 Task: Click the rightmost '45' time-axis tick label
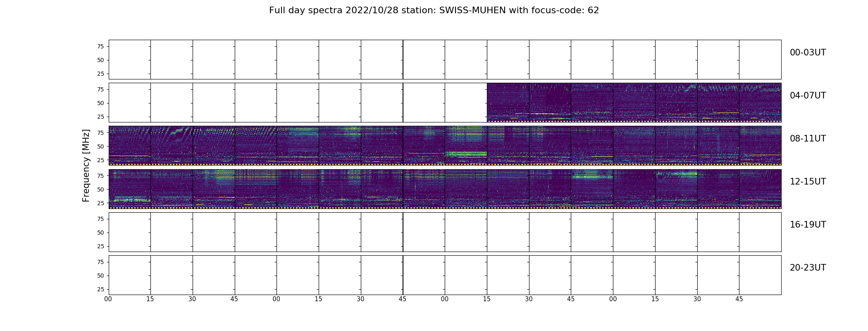coord(739,299)
